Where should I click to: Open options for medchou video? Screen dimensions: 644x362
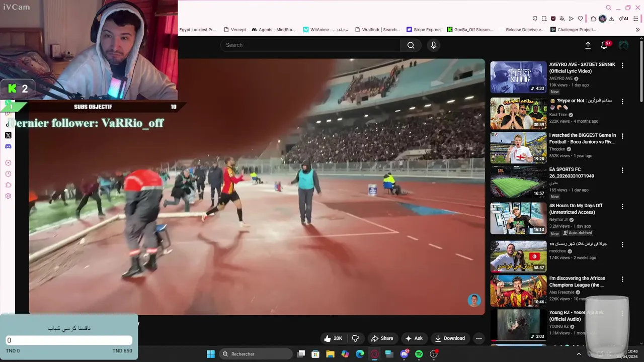tap(622, 244)
